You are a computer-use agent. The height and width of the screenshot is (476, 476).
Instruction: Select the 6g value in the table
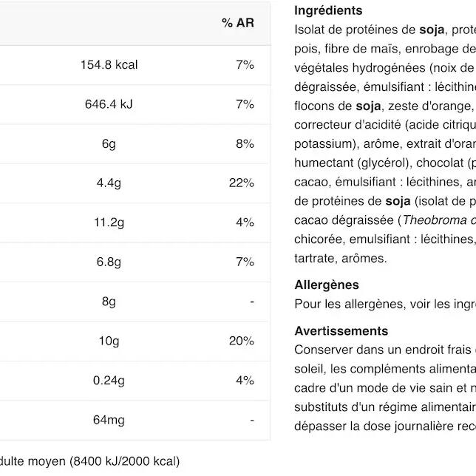tap(109, 143)
